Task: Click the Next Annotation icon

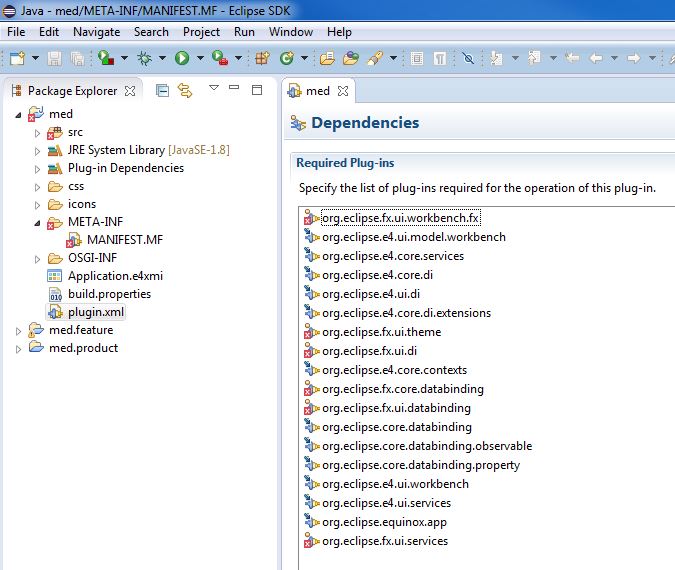Action: (496, 58)
